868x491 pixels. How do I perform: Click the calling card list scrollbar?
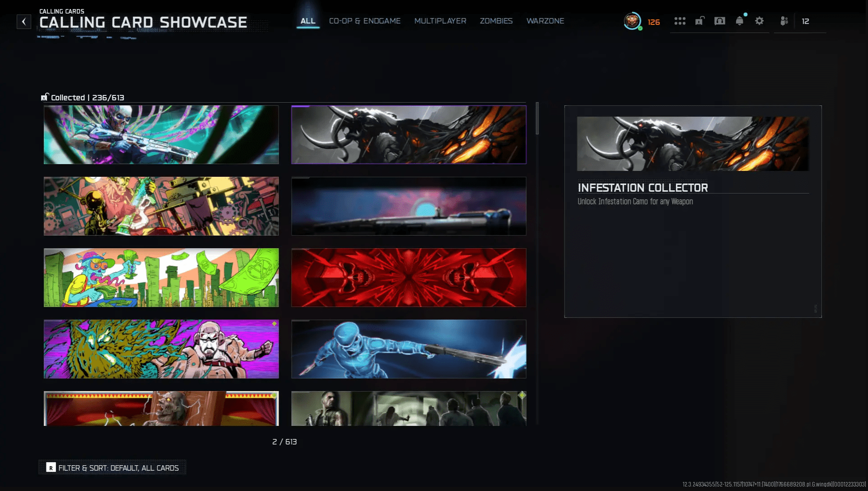(537, 118)
